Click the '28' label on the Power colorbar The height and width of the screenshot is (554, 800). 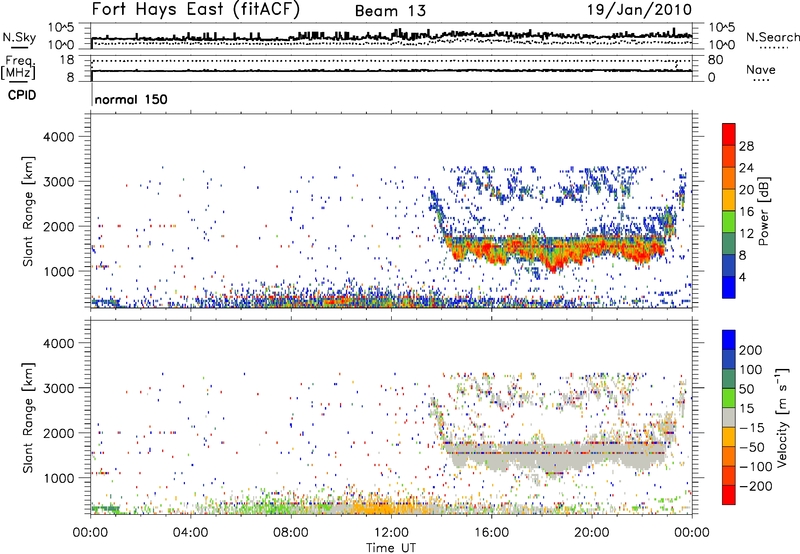[746, 146]
